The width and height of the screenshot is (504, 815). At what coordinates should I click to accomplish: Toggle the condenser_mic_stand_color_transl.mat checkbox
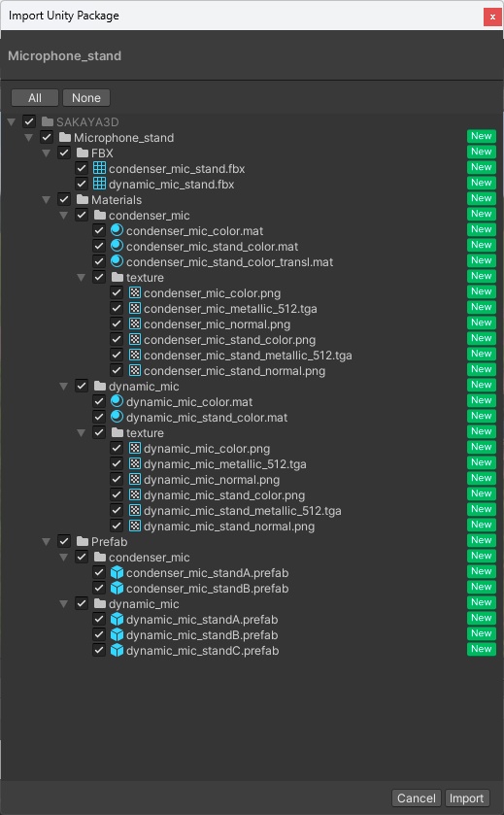click(99, 261)
